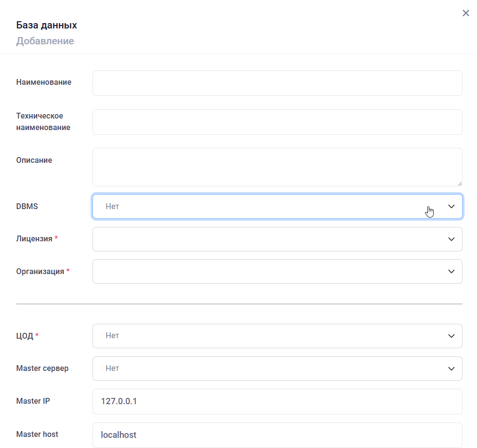Click the Описание textarea resize handle
Viewport: 477px width, 448px height.
pos(460,184)
